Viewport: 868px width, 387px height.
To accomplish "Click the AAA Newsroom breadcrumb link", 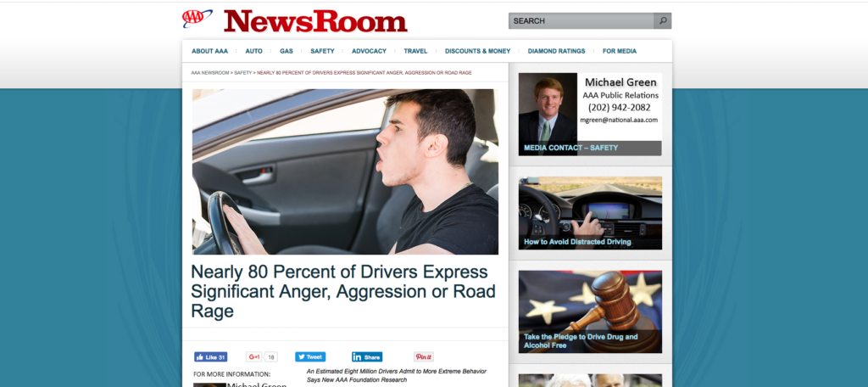I will [210, 73].
